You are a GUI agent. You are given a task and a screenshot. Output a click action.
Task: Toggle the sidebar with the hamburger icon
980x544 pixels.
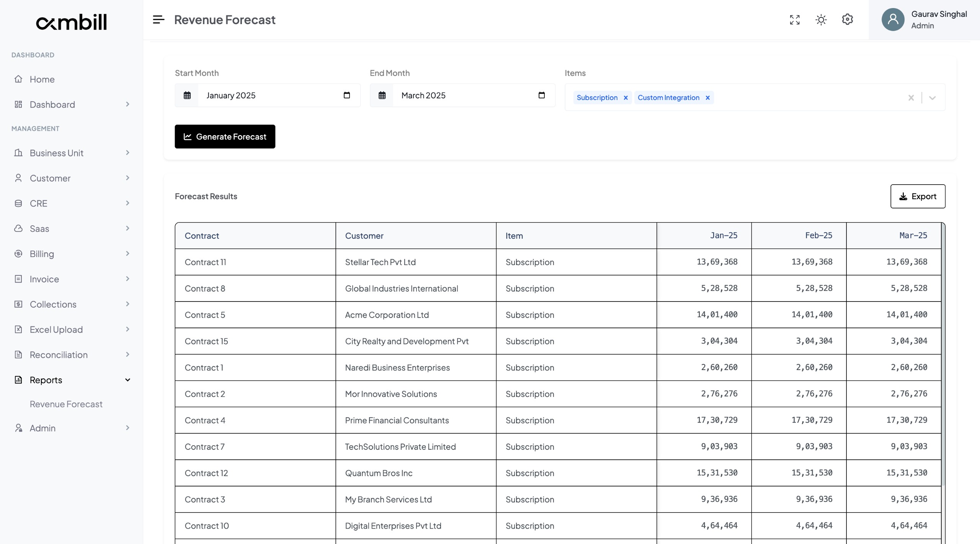[x=158, y=20]
